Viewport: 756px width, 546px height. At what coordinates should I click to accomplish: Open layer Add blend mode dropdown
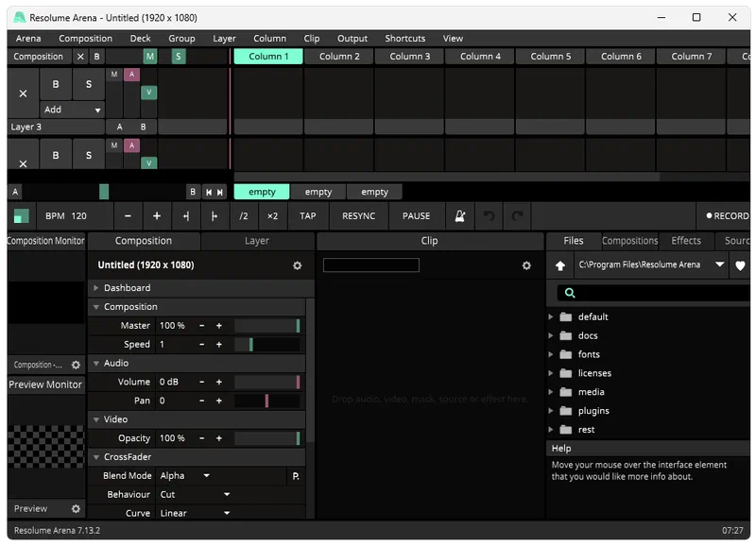point(73,110)
